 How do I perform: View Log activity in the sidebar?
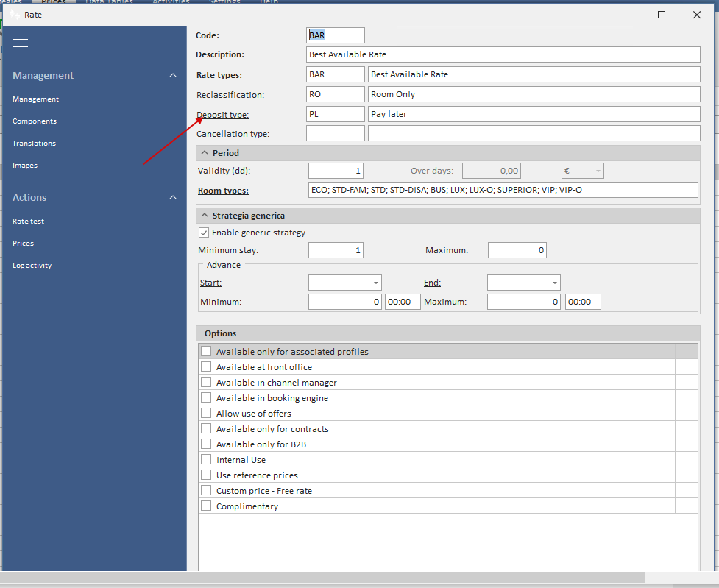pyautogui.click(x=32, y=266)
